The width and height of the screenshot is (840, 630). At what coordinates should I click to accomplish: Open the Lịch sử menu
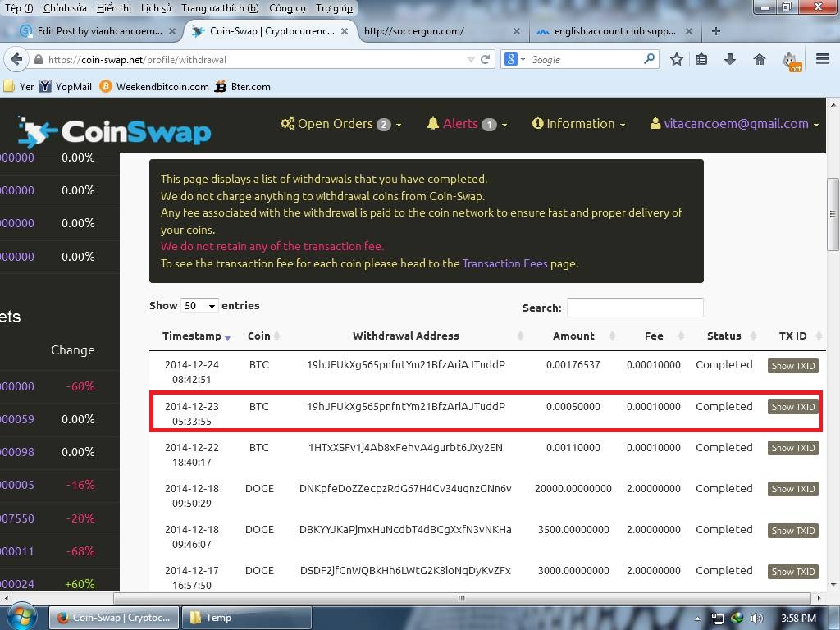click(x=157, y=8)
